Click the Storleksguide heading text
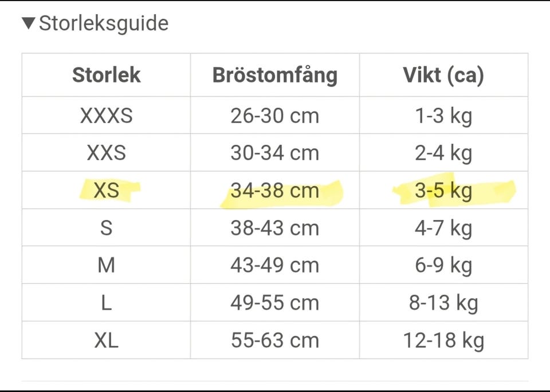 pyautogui.click(x=103, y=23)
